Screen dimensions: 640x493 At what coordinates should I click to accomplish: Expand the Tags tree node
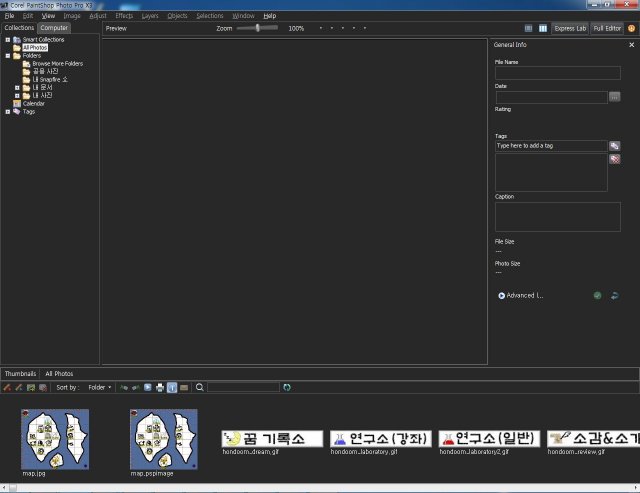pos(8,112)
